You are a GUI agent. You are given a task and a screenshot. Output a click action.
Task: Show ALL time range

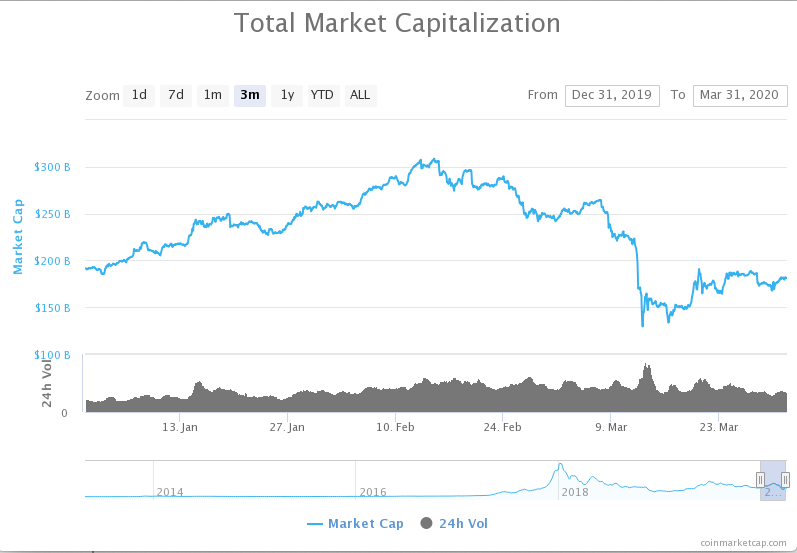coord(360,96)
